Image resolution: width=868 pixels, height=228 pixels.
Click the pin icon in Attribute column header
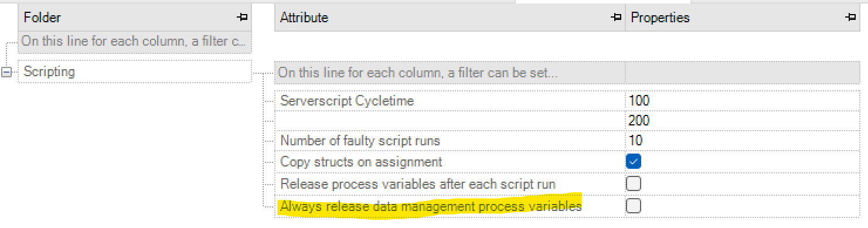(615, 18)
